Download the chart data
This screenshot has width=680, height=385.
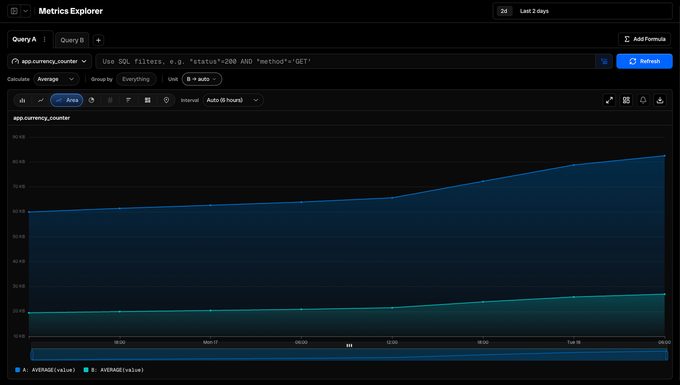660,100
